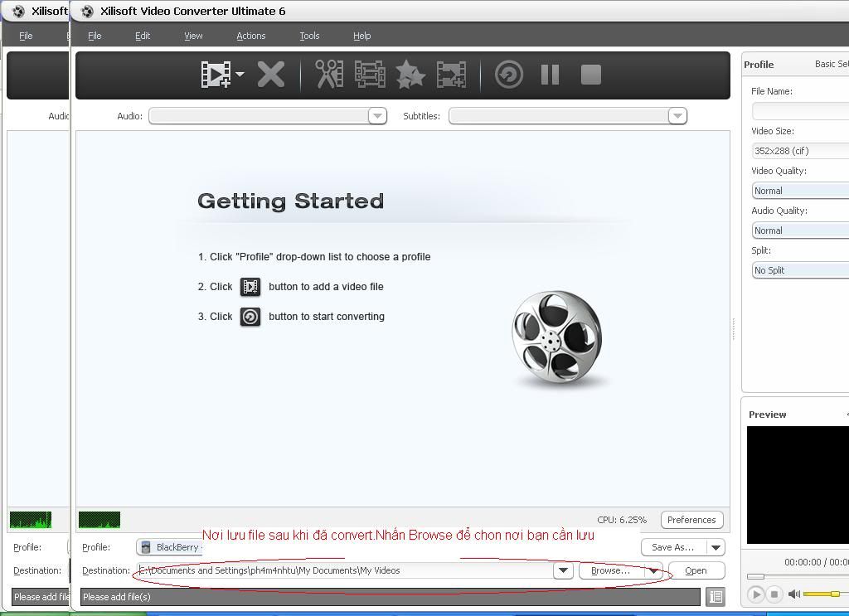Open the View menu

click(x=193, y=36)
